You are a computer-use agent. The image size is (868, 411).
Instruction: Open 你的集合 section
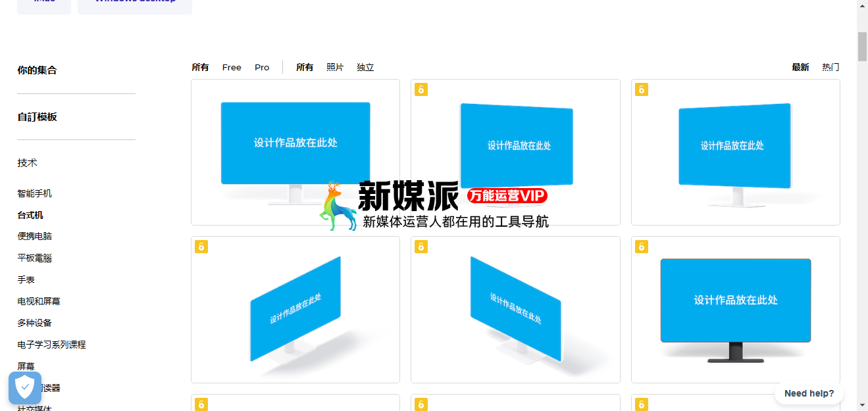tap(37, 70)
